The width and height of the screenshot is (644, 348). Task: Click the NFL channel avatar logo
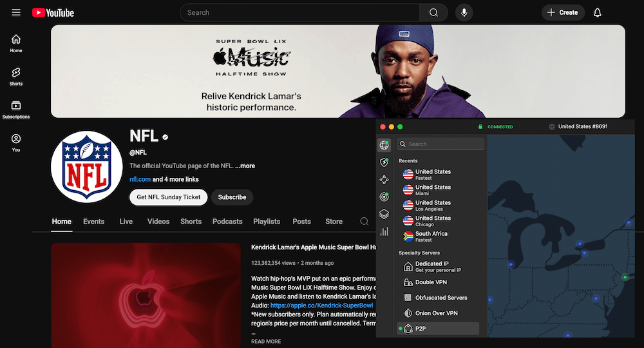click(87, 167)
